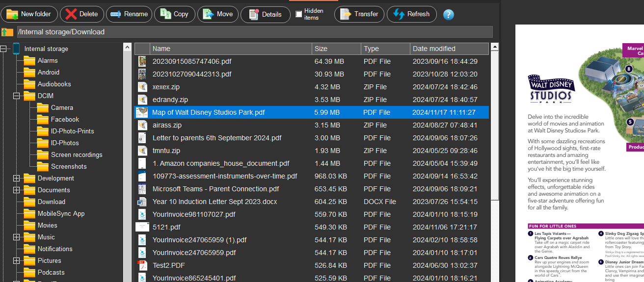Click date 2024/06/30 13:02:37
This screenshot has height=282, width=644.
(x=445, y=265)
